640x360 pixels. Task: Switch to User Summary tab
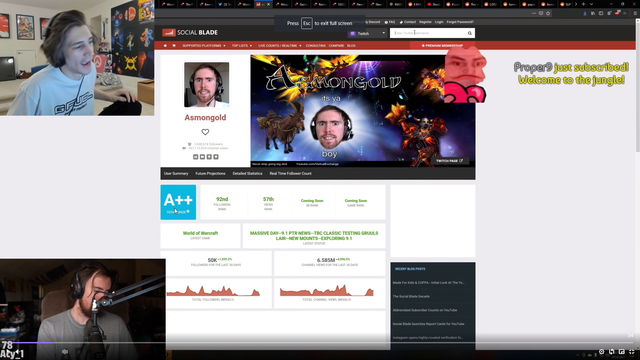coord(176,173)
